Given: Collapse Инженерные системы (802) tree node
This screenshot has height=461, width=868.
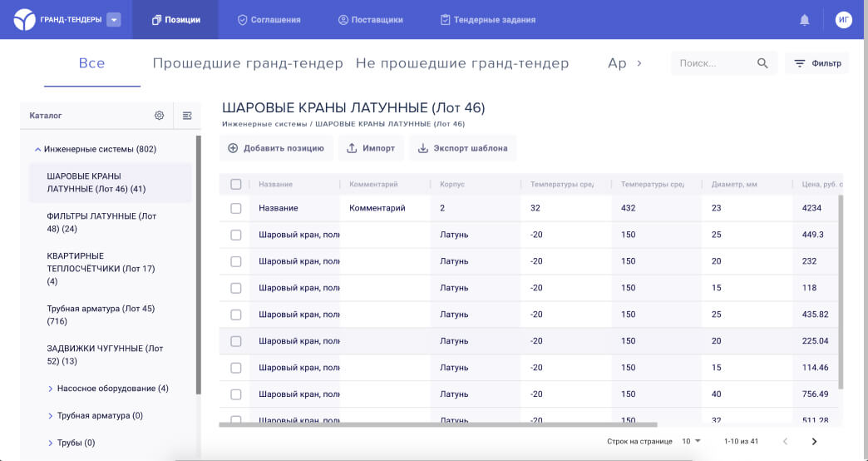Looking at the screenshot, I should [x=37, y=149].
